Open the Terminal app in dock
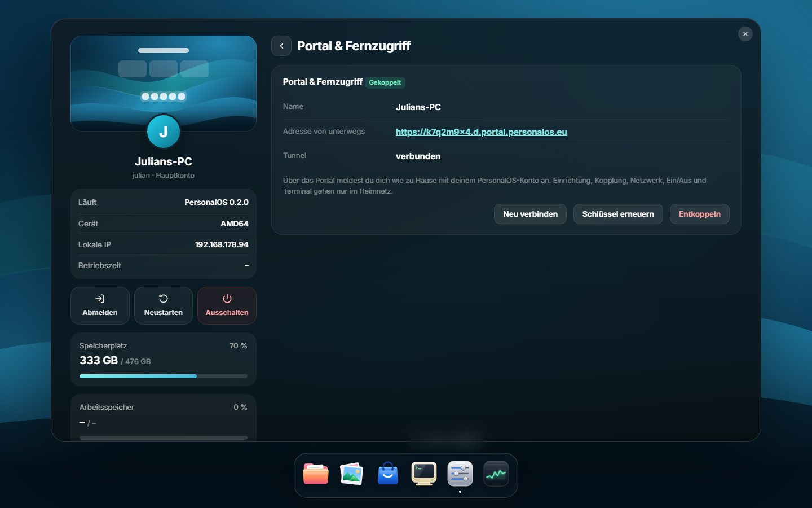 (424, 474)
